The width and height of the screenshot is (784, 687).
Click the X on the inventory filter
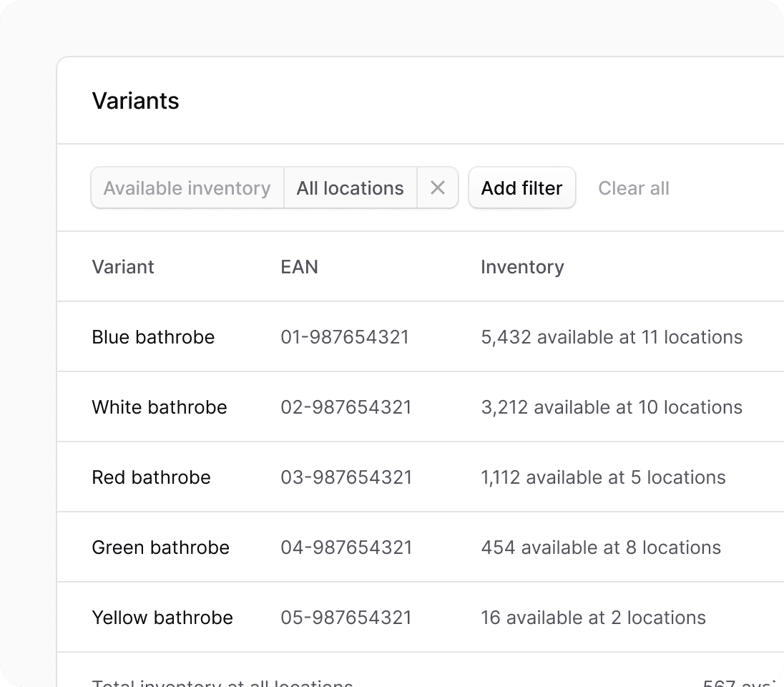(x=438, y=187)
